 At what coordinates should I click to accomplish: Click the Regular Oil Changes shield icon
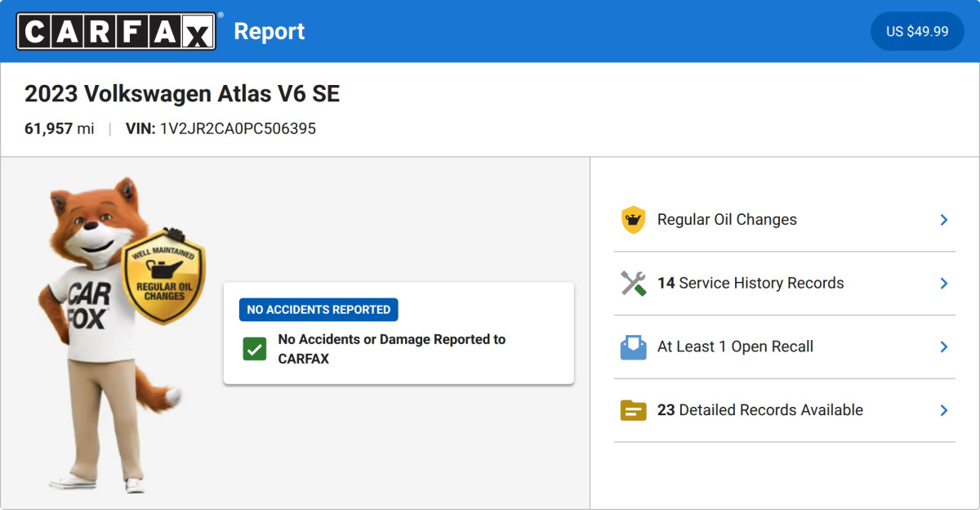point(633,220)
